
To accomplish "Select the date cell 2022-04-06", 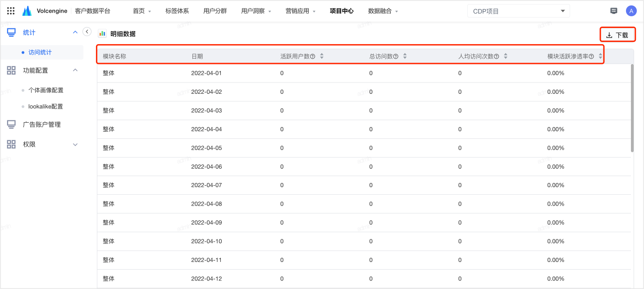I will point(206,166).
